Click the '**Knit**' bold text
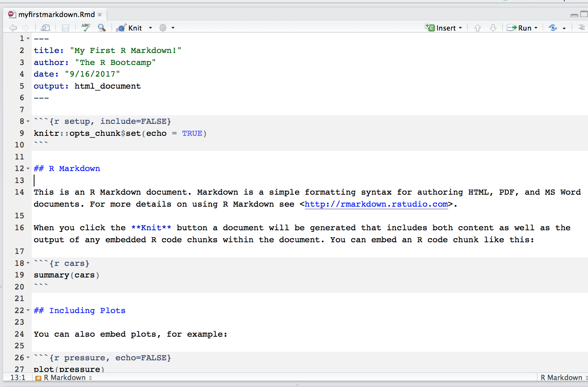Image resolution: width=588 pixels, height=387 pixels. coord(151,228)
